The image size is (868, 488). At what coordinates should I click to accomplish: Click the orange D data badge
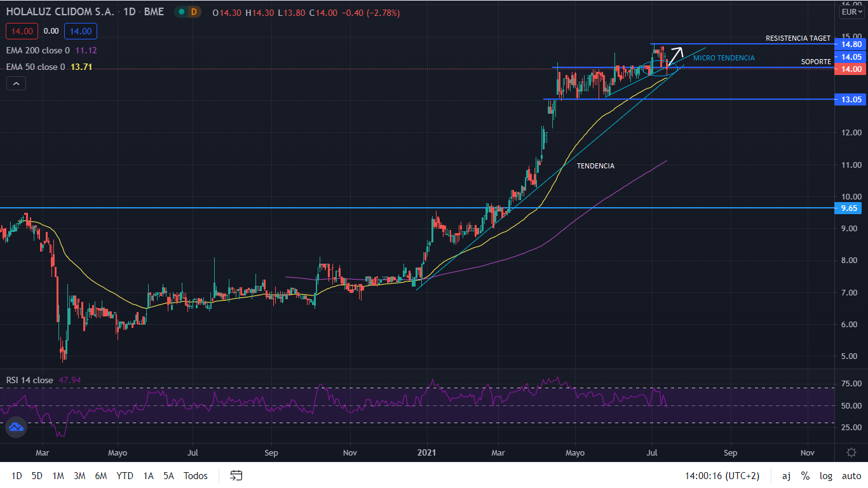click(x=194, y=12)
